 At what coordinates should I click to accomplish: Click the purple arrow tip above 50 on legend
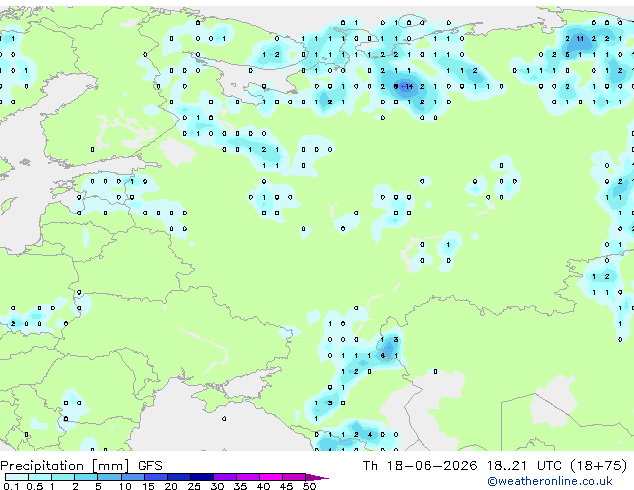tap(318, 477)
